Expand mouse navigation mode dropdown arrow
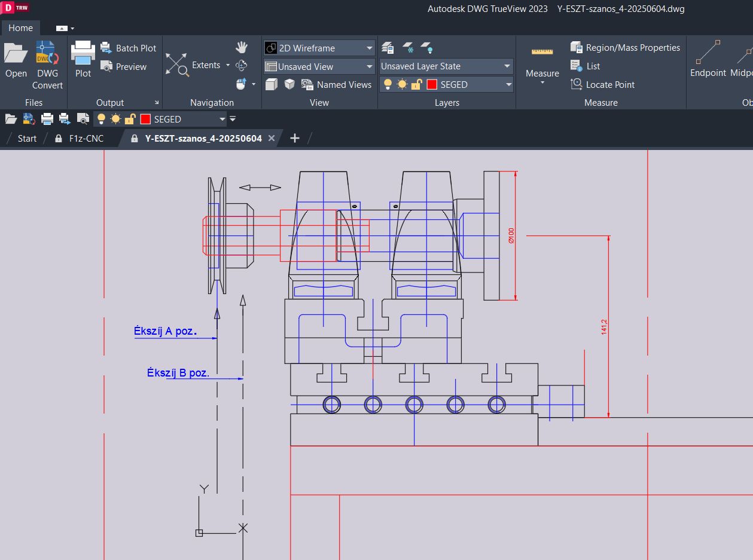The height and width of the screenshot is (560, 753). pos(254,84)
